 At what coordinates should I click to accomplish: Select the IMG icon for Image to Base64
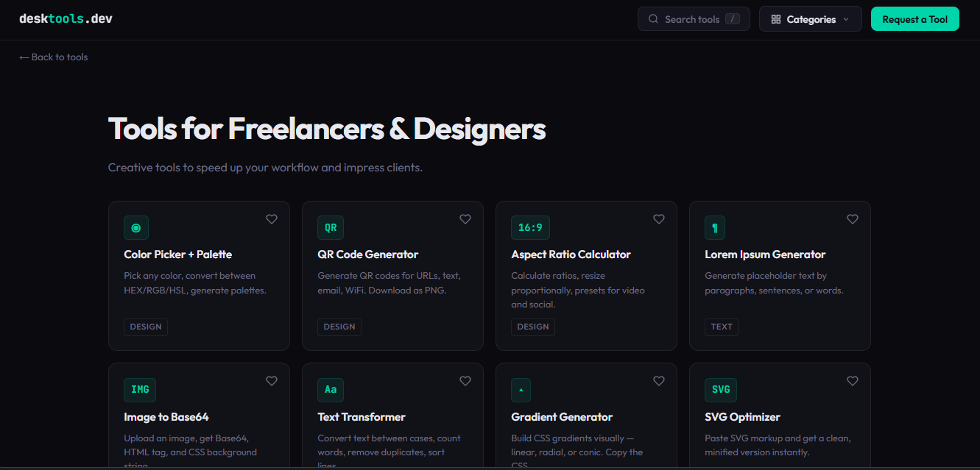(140, 390)
